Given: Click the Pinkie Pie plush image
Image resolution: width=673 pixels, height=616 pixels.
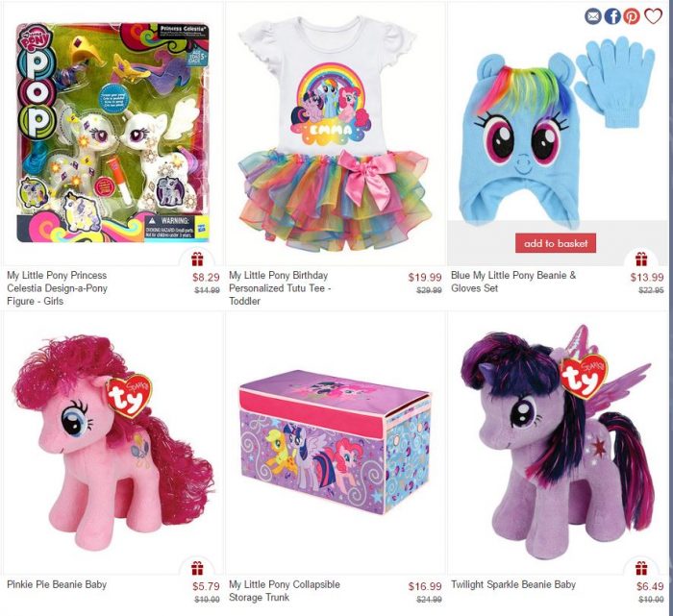Looking at the screenshot, I should (112, 443).
